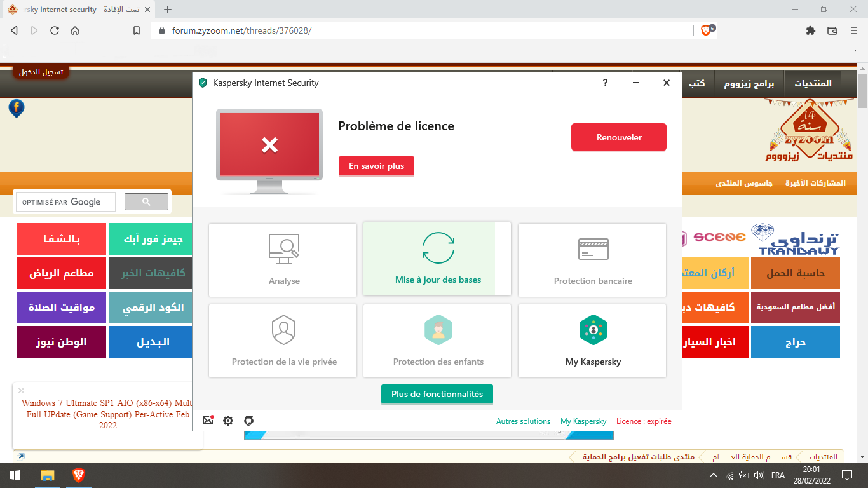Open the Protection des enfants tile
868x488 pixels.
437,341
